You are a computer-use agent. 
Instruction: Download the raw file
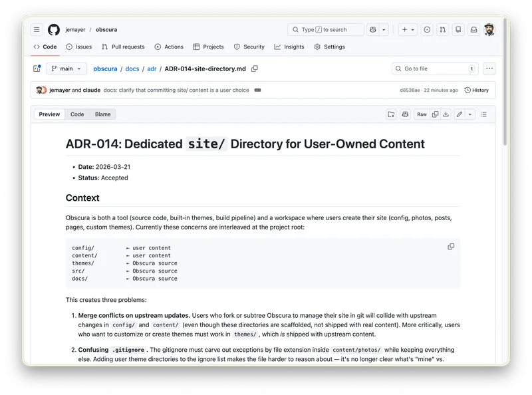446,114
